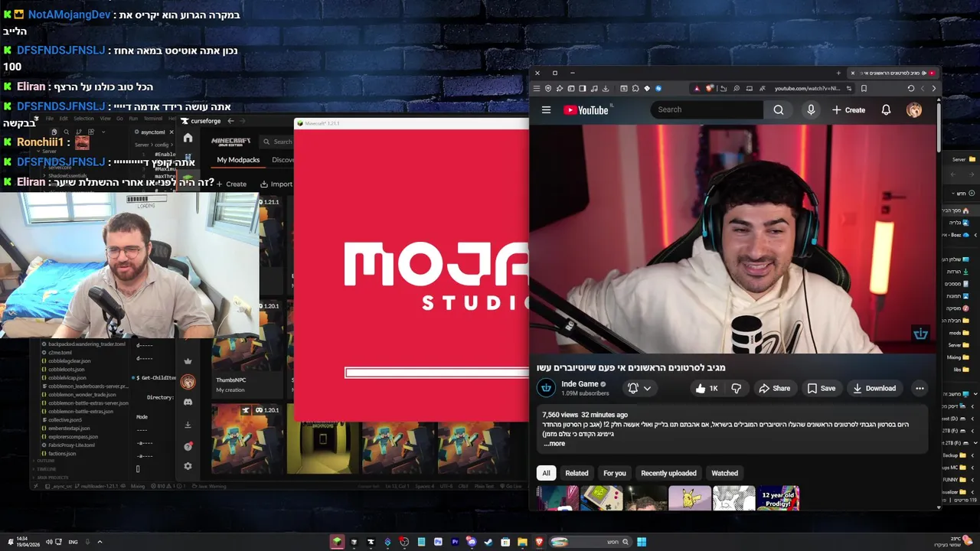
Task: Open the Windows Start button
Action: tap(642, 542)
